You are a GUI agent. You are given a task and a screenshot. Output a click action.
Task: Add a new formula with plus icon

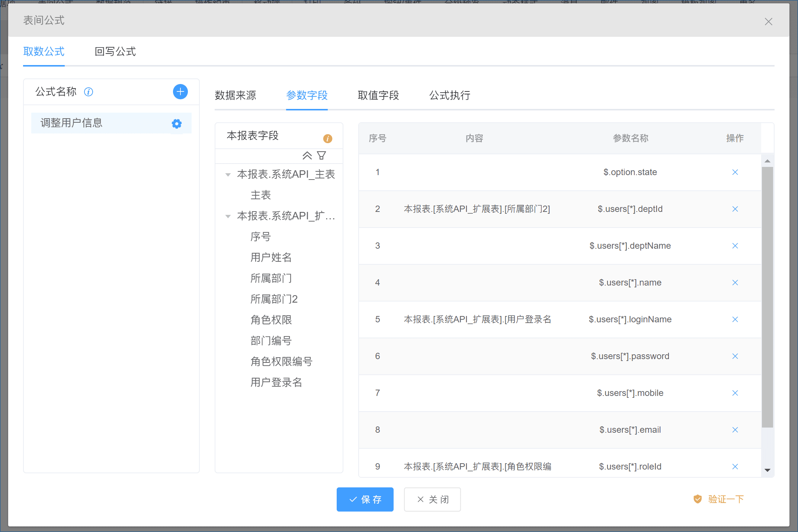180,91
